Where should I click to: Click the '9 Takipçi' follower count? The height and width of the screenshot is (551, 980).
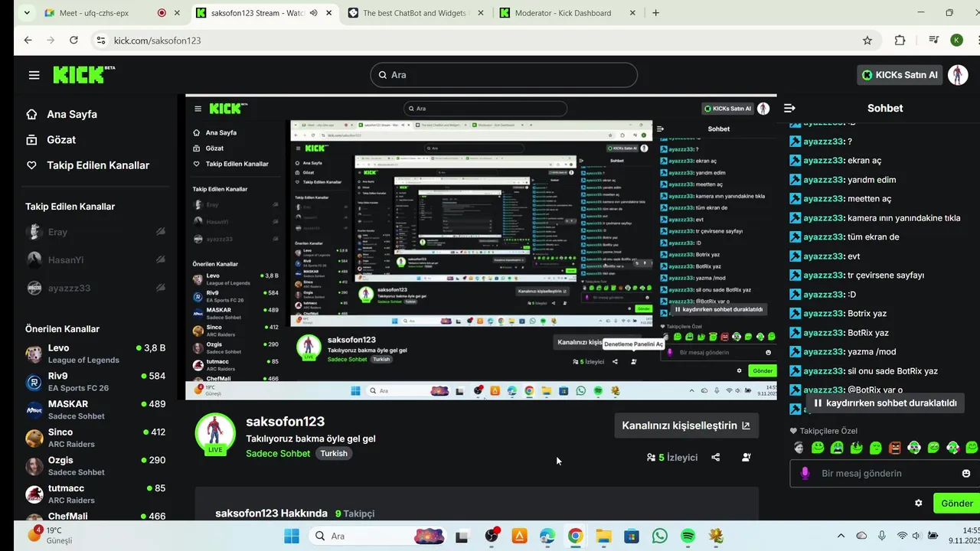tap(354, 514)
